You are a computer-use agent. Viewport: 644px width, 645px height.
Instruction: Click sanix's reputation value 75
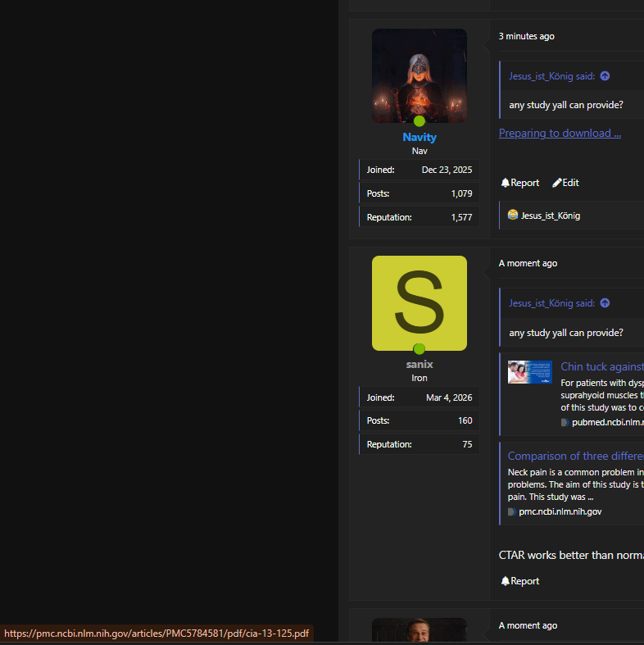(x=467, y=444)
